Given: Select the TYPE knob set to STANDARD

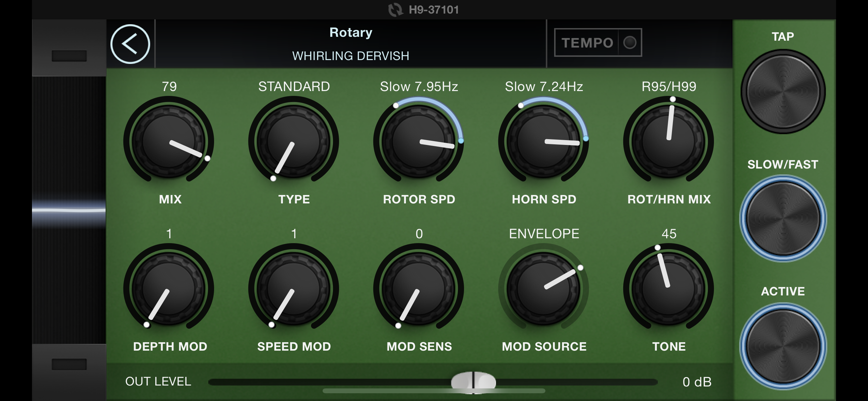Looking at the screenshot, I should (294, 141).
